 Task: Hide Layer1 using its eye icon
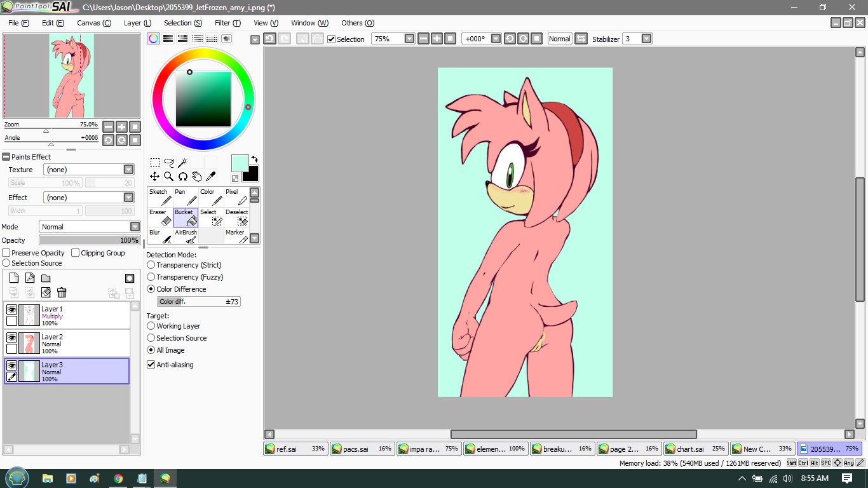[11, 309]
